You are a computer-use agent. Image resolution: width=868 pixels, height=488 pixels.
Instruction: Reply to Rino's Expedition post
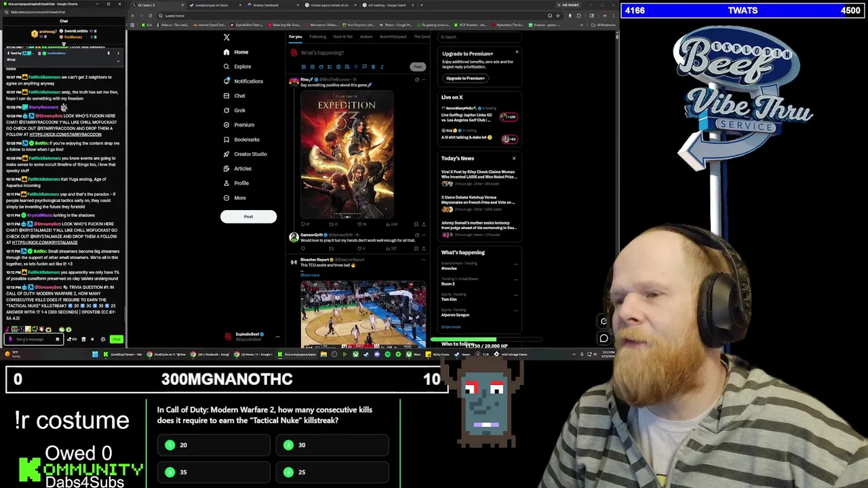click(x=304, y=224)
